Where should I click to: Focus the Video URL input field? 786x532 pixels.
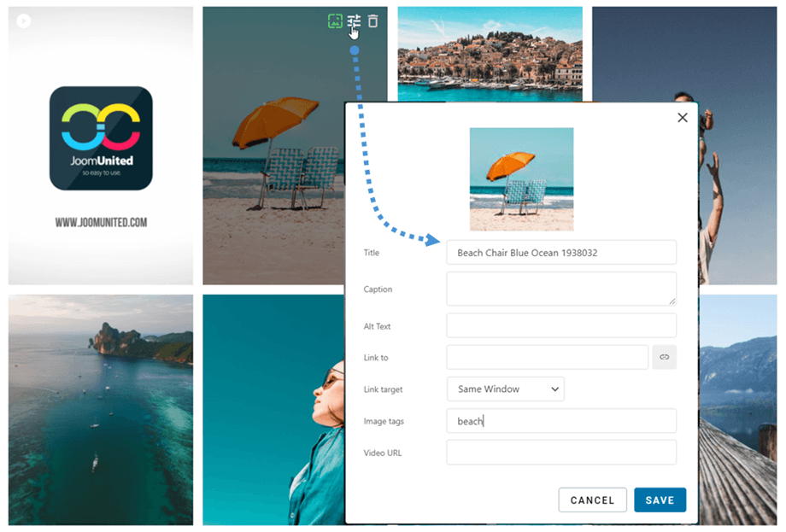(560, 453)
